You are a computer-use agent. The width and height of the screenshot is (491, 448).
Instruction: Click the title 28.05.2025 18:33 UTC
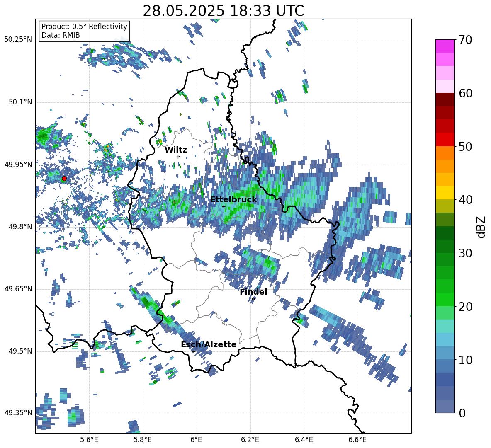tap(223, 11)
